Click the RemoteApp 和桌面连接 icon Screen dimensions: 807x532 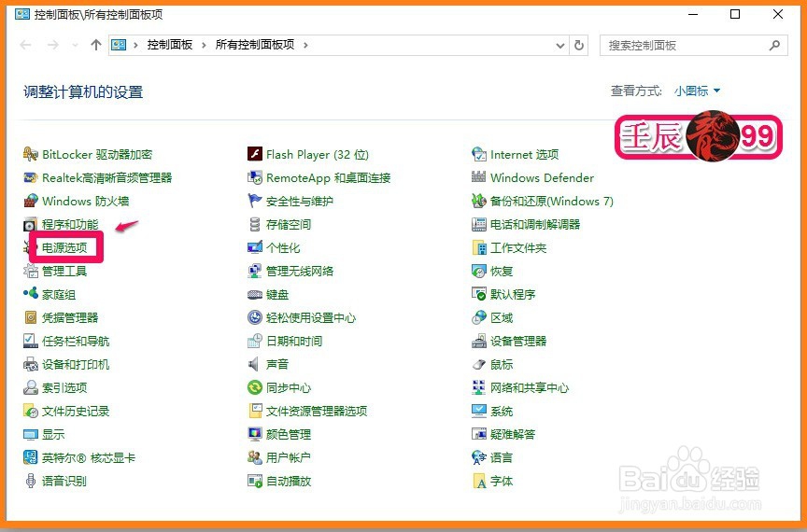point(255,177)
